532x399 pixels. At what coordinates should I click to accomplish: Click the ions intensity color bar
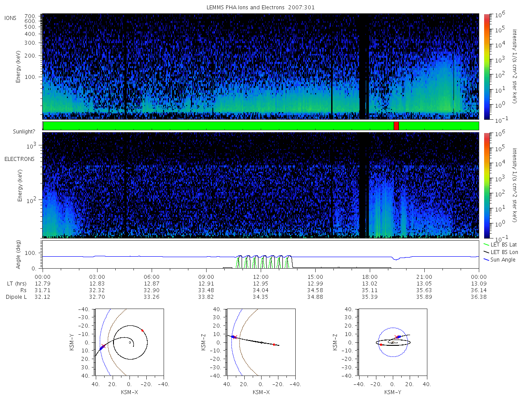click(486, 66)
